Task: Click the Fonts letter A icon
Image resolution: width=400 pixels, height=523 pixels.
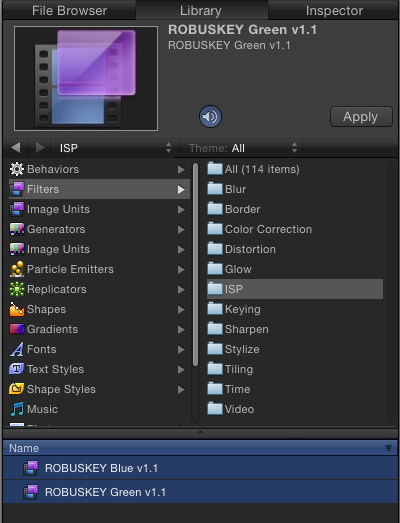Action: (x=17, y=349)
